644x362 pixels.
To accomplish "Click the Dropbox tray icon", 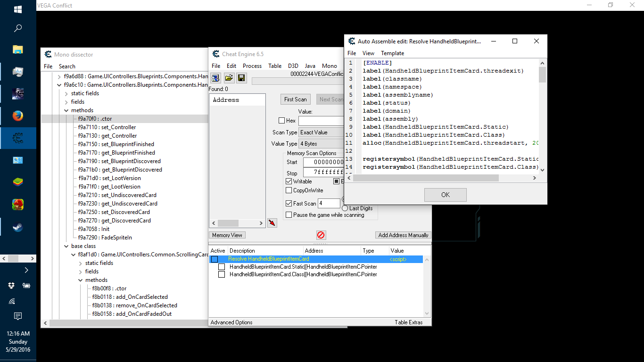I will point(11,285).
